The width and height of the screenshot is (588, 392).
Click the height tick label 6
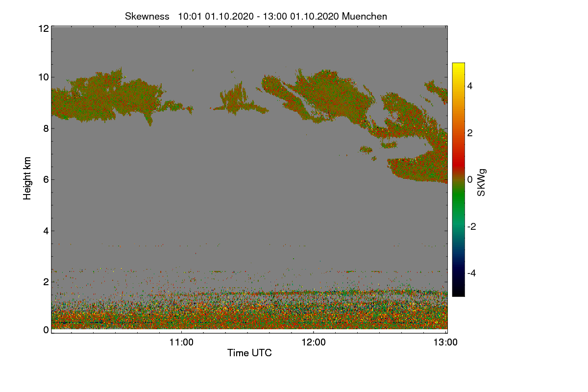[x=45, y=179]
